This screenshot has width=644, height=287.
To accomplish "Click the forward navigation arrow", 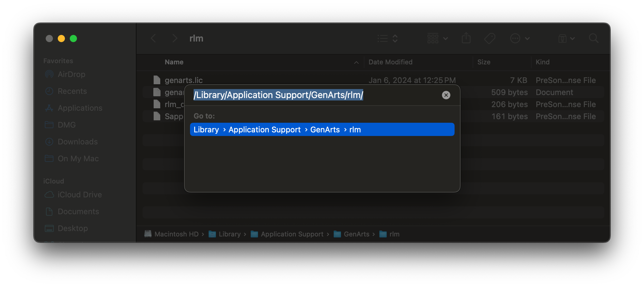I will 174,38.
